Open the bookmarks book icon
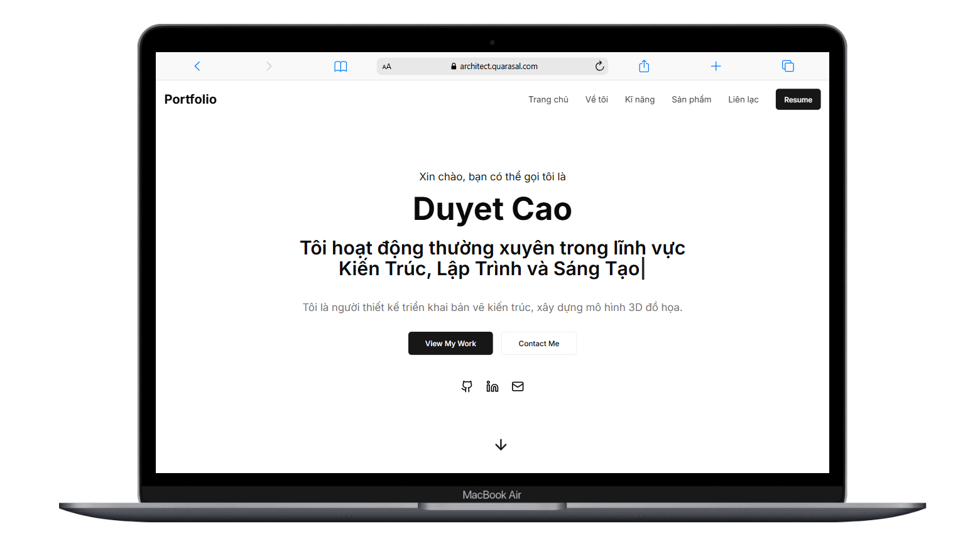Screen dimensions: 980x551 (340, 67)
